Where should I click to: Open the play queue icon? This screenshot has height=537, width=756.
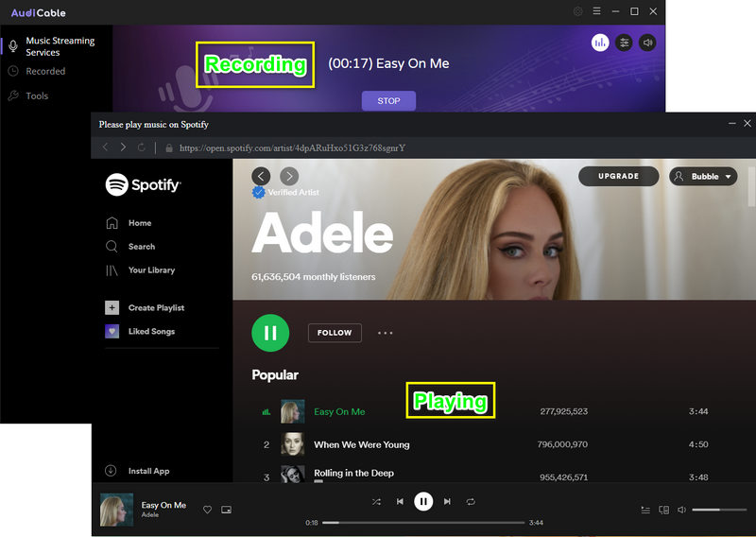point(645,510)
